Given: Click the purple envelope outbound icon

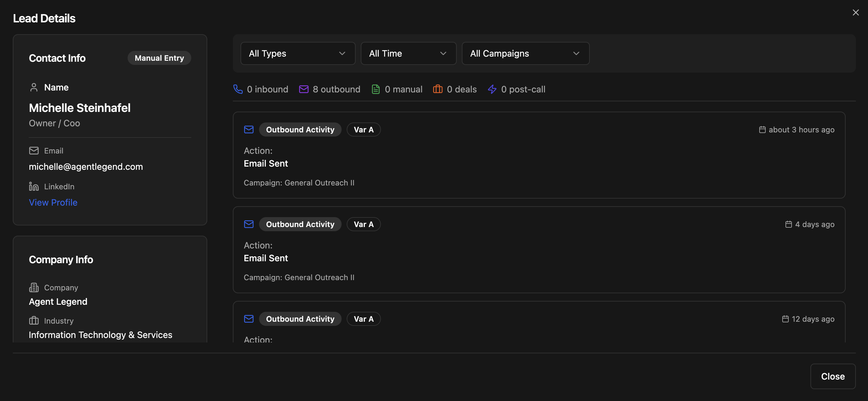Looking at the screenshot, I should 304,89.
